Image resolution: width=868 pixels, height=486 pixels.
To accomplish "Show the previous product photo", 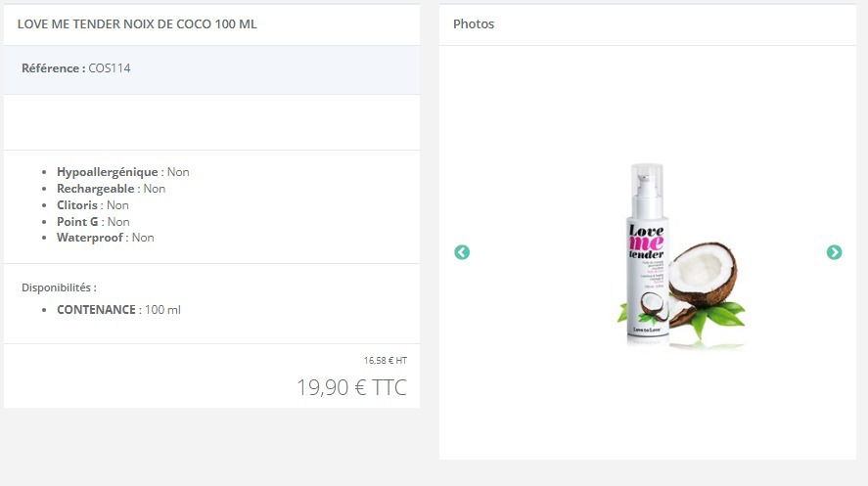I will click(462, 252).
